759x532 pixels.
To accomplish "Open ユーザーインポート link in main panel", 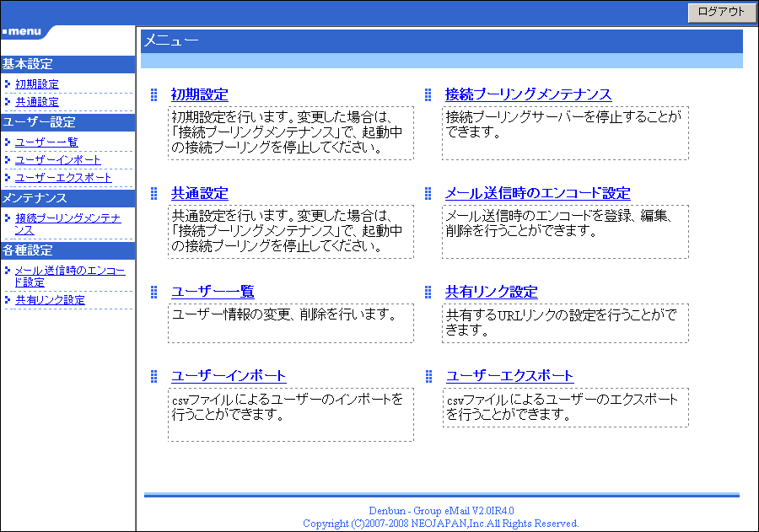I will 229,376.
